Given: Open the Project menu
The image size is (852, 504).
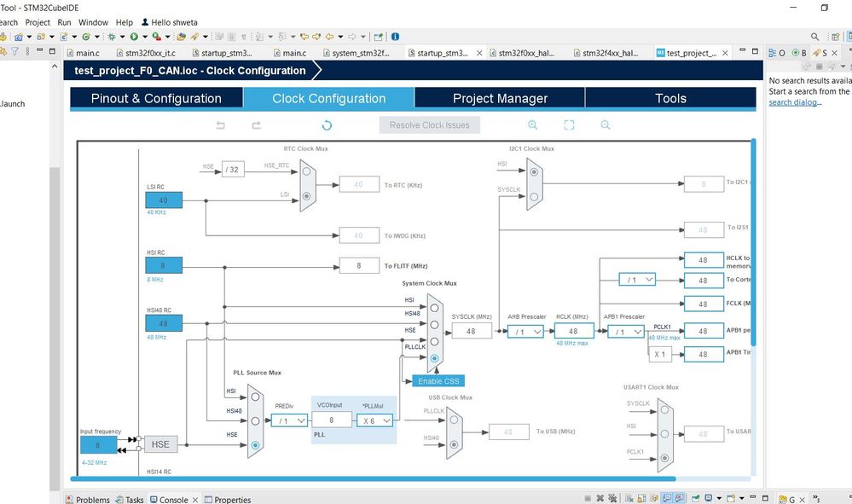Looking at the screenshot, I should click(38, 22).
